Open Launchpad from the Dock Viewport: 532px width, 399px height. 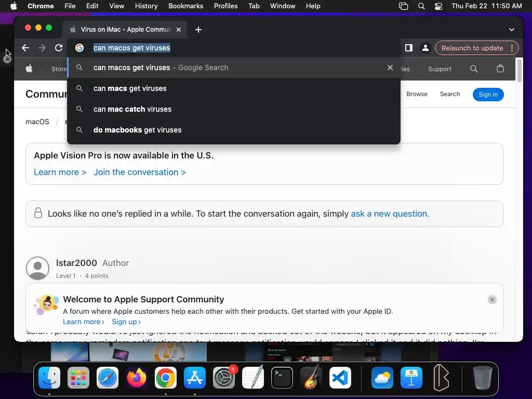pyautogui.click(x=78, y=378)
